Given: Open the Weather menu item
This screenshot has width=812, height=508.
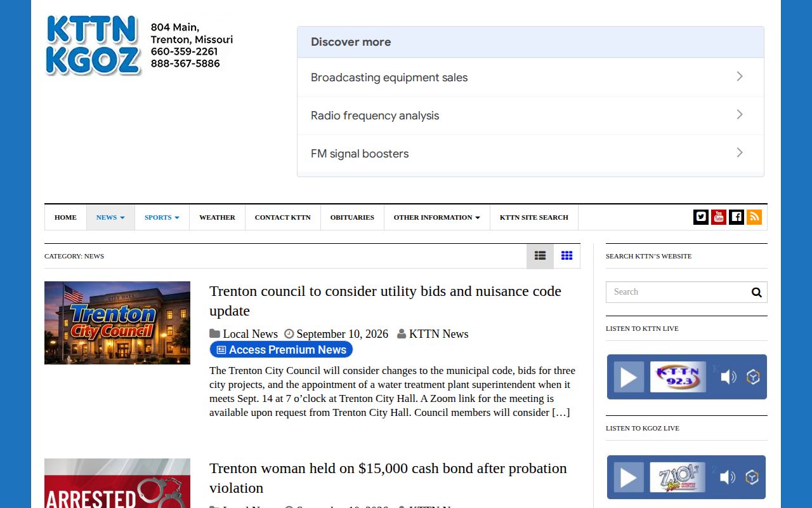Looking at the screenshot, I should click(x=217, y=217).
